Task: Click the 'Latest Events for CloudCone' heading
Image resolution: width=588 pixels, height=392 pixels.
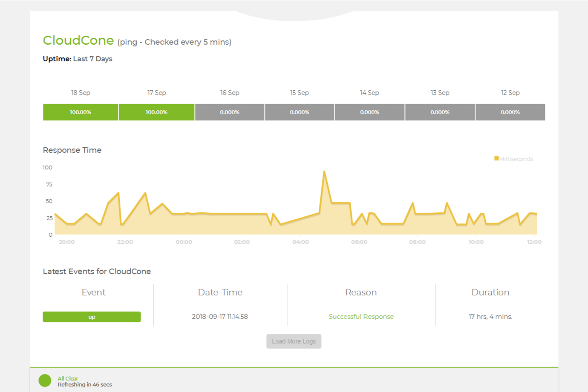Action: pos(97,272)
